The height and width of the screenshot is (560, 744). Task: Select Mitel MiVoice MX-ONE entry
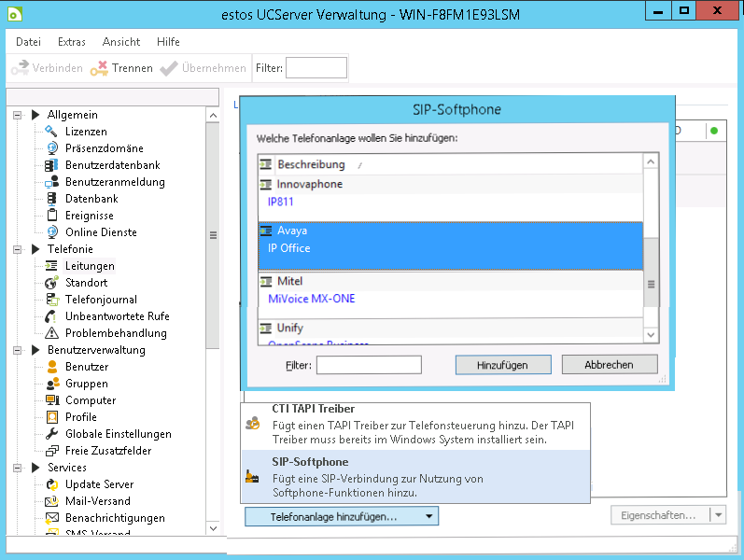click(x=311, y=299)
